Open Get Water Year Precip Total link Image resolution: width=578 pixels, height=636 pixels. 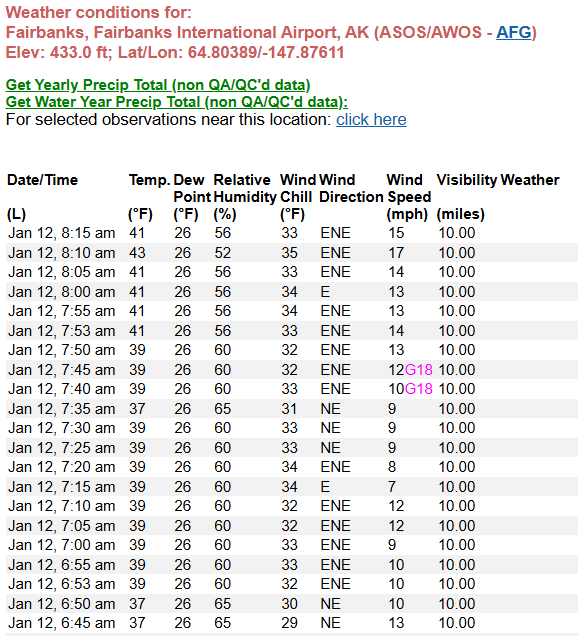tap(176, 102)
